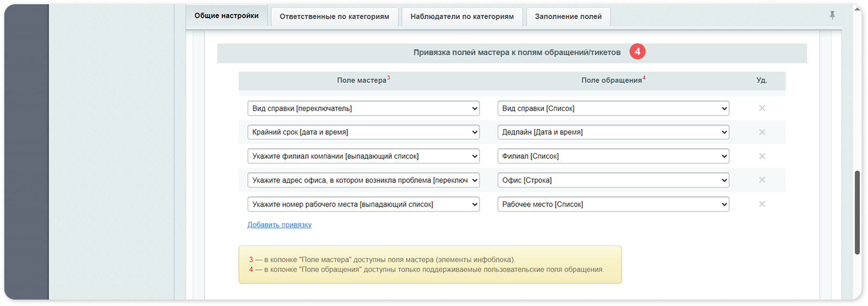Open Наблюдатели по категориям tab
The width and height of the screenshot is (868, 306).
pos(462,17)
